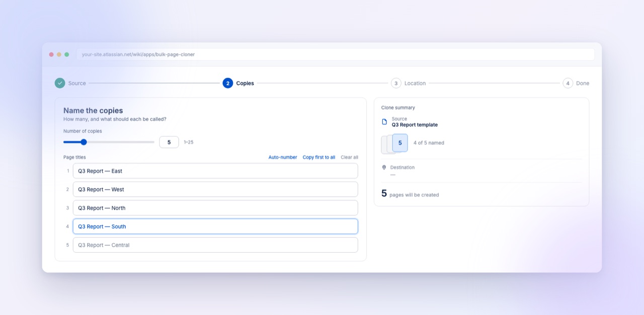Click the unfilled part of the copies slider track
The height and width of the screenshot is (315, 644).
[x=120, y=142]
